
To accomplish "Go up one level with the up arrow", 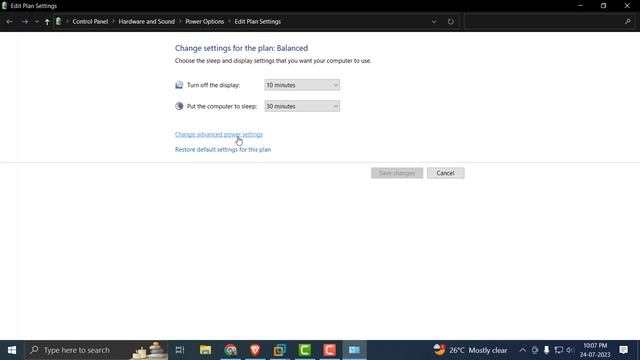I will coord(47,22).
